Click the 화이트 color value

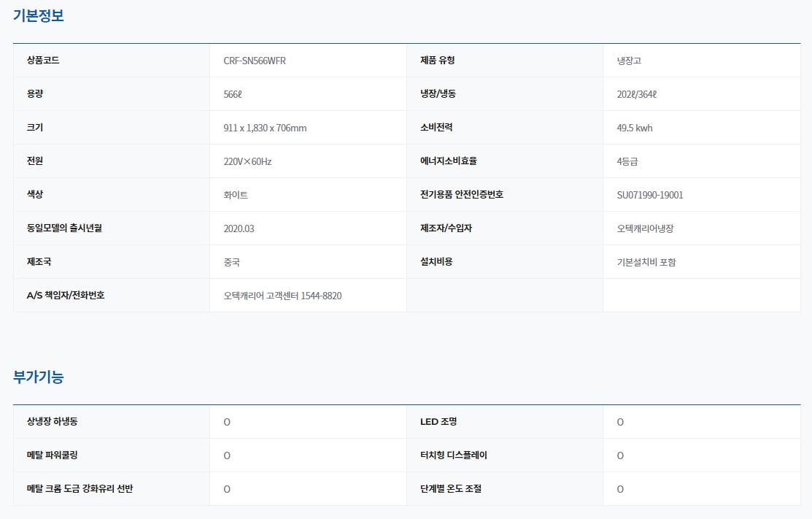[236, 195]
